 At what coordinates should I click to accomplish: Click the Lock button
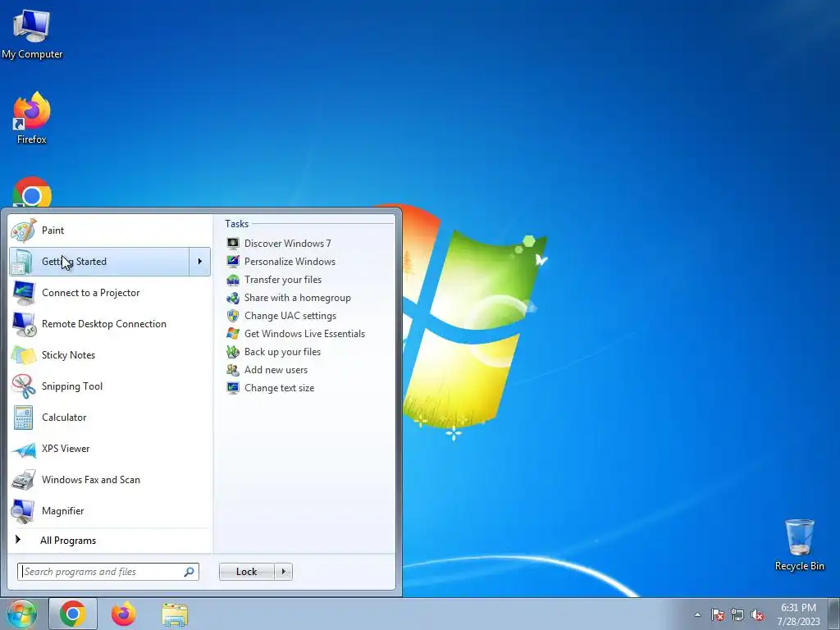pyautogui.click(x=247, y=572)
